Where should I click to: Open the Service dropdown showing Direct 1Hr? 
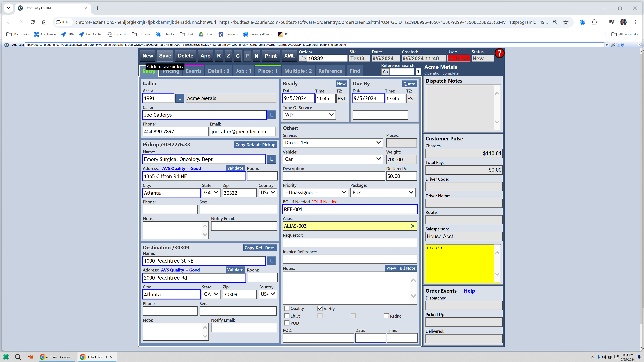click(x=333, y=143)
